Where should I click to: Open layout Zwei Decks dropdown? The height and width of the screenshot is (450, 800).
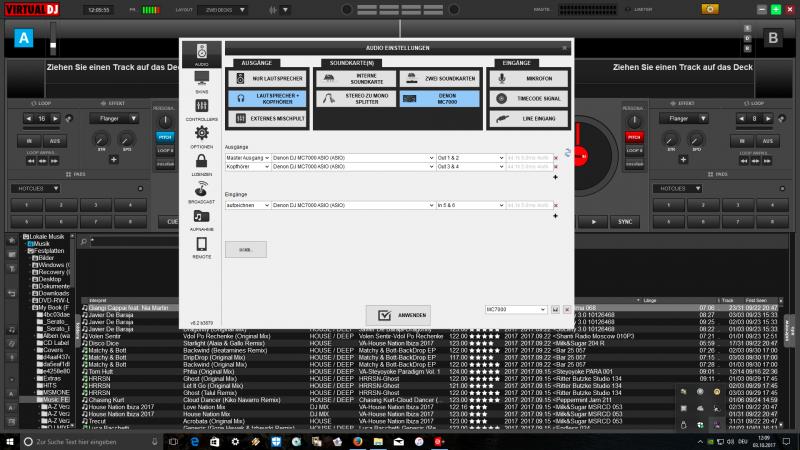(223, 10)
